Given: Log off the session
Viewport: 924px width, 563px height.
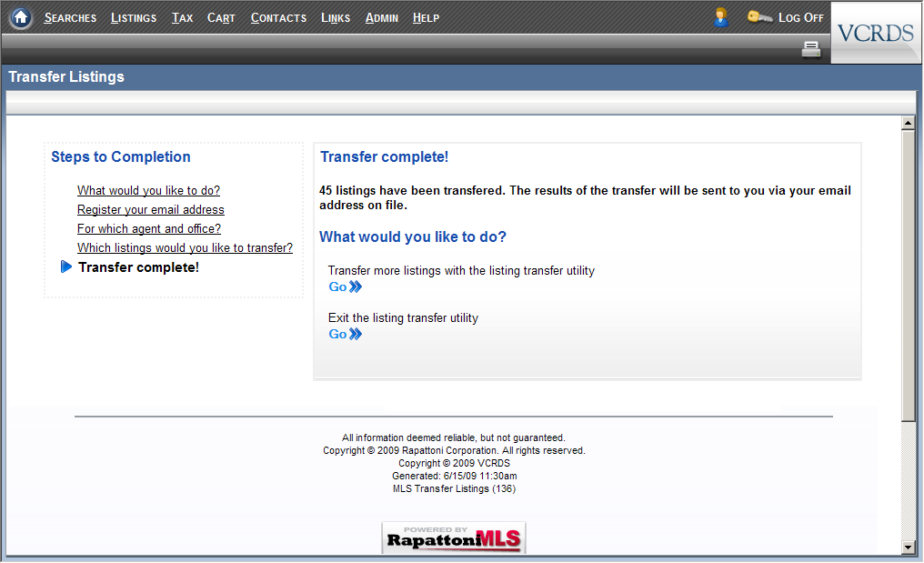Looking at the screenshot, I should pos(800,17).
